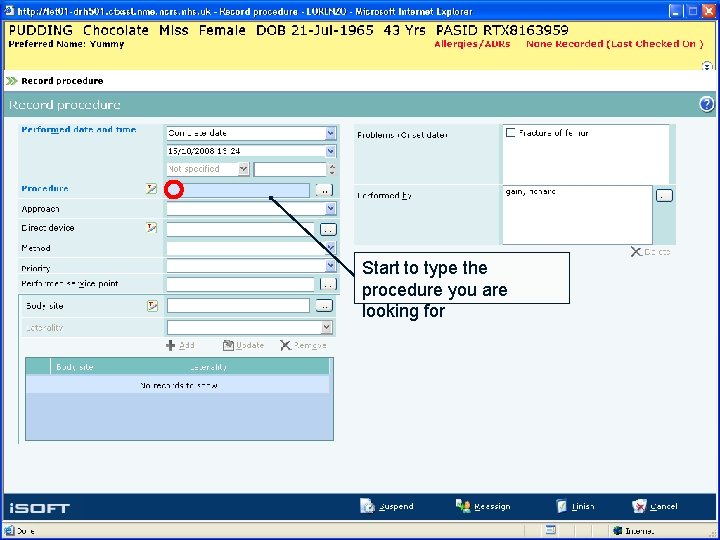
Task: Click the note icon beside Body site
Action: click(152, 306)
